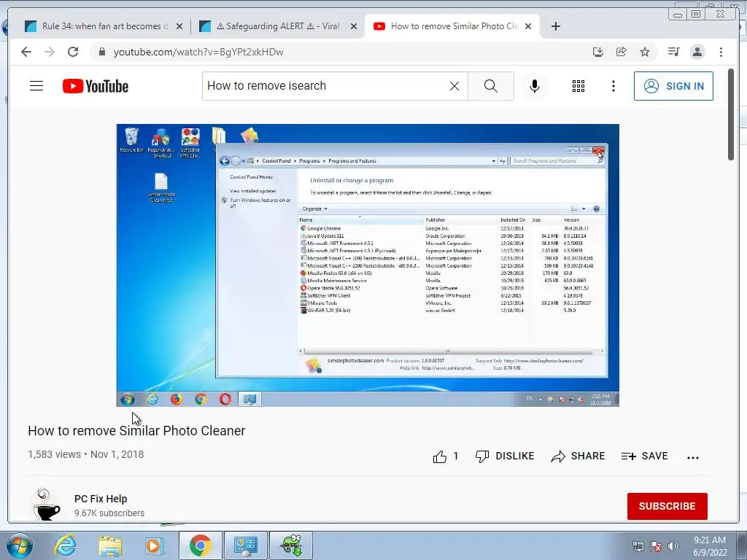Open YouTube hamburger guide menu
Screen dimensions: 747x560
point(36,86)
